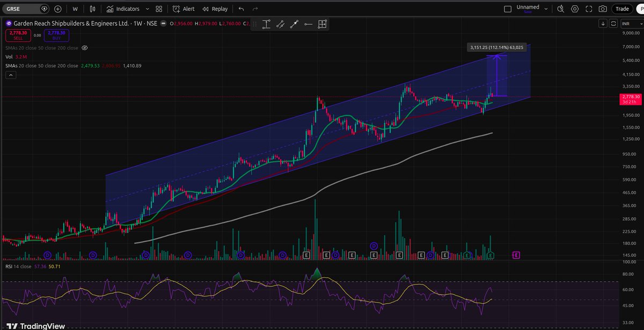
Task: Select the trend line drawing tool
Action: point(294,24)
